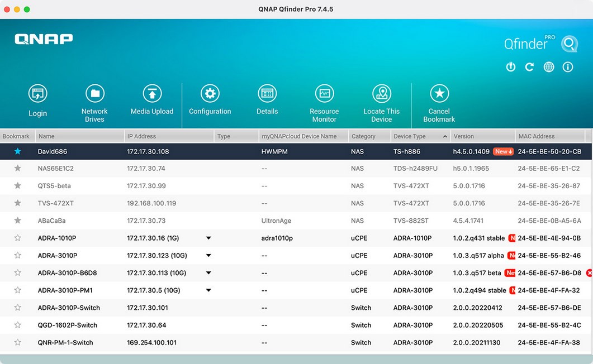Click IP address 192.168.100.119

pyautogui.click(x=151, y=203)
